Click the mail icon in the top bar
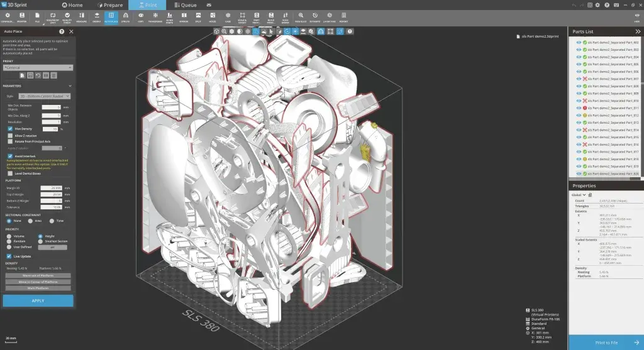Screen dimensions: 644x350 [209, 5]
